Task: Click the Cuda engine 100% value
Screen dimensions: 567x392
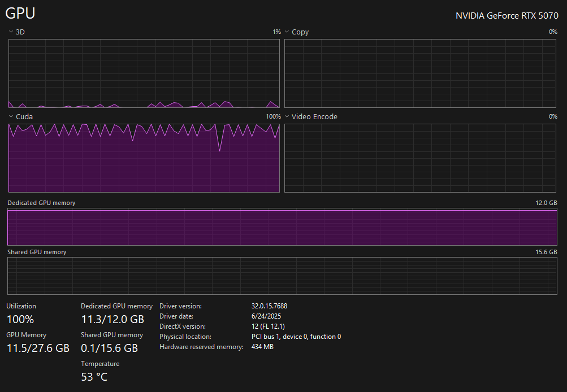Action: click(x=274, y=116)
